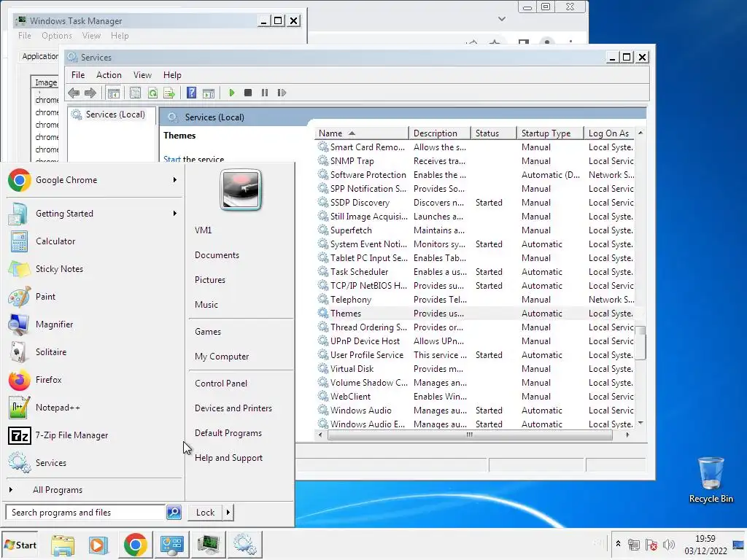
Task: Click the Chrome icon on the taskbar
Action: point(136,545)
